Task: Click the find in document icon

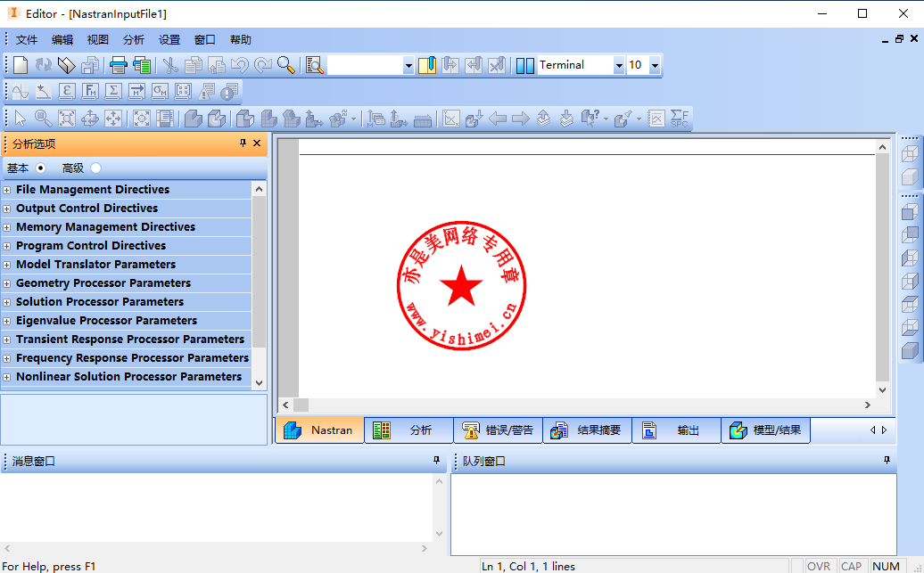Action: (x=315, y=65)
